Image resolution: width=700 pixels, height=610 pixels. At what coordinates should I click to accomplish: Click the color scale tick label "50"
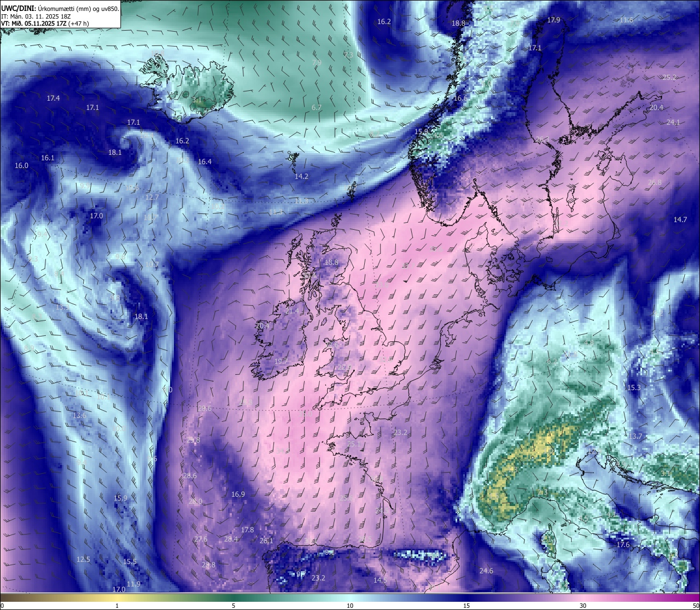click(695, 606)
